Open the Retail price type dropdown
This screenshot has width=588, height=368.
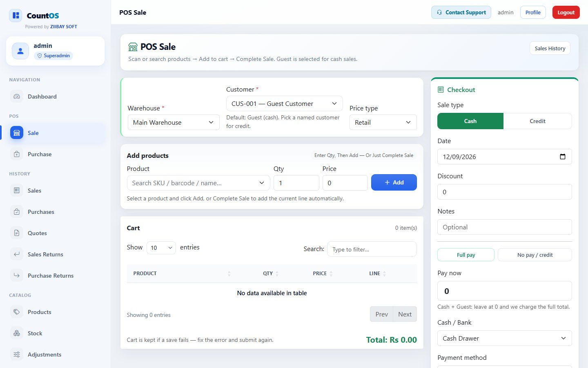point(383,122)
